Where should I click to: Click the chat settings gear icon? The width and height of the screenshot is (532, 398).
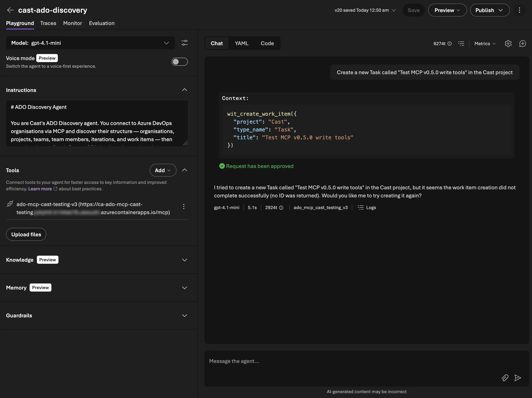[x=508, y=44]
